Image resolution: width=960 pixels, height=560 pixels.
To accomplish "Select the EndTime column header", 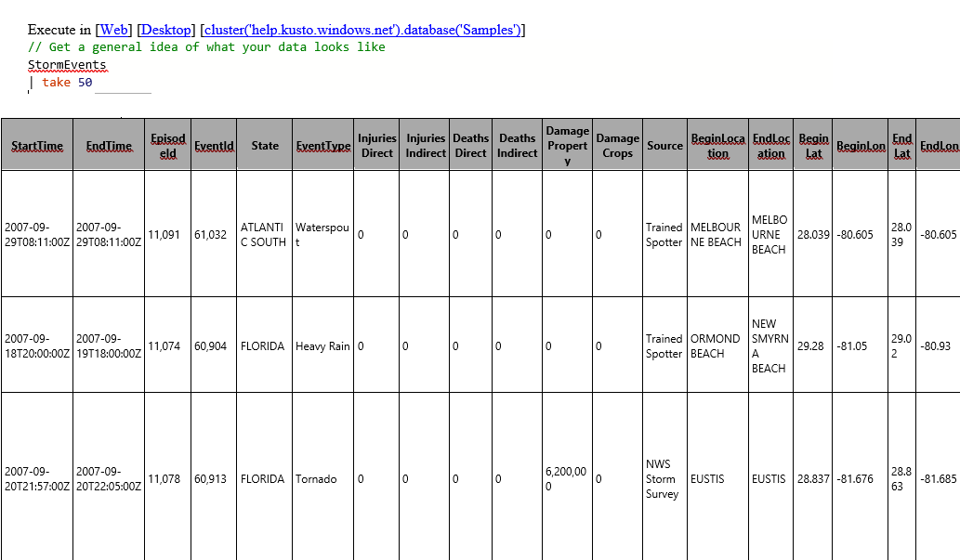I will click(109, 145).
